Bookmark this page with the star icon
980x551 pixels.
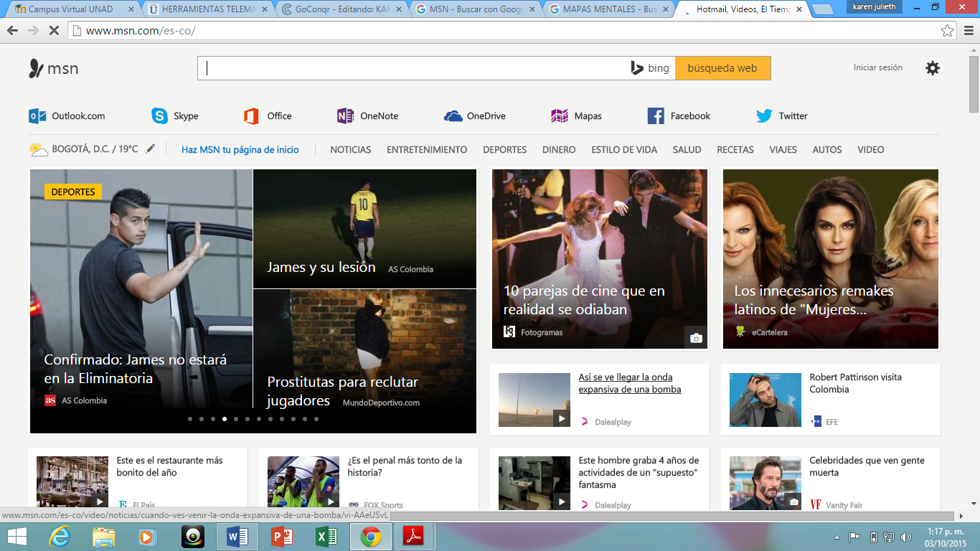[x=948, y=31]
